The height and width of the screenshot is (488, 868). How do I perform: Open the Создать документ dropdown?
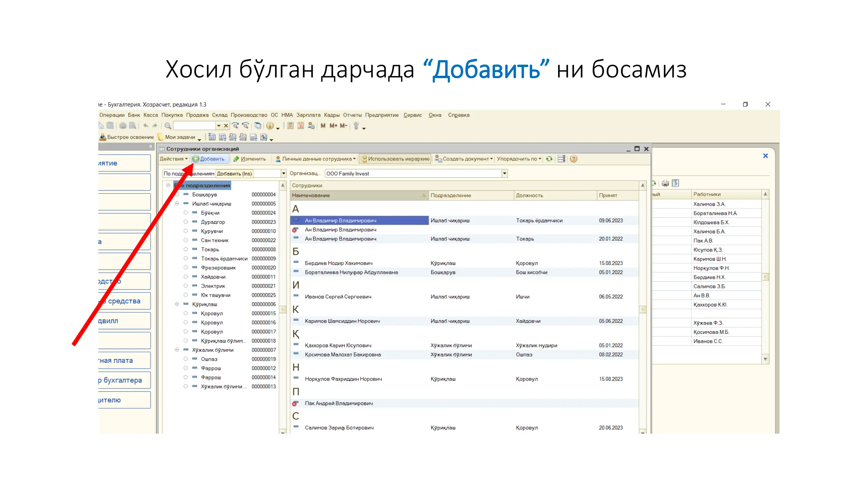pyautogui.click(x=464, y=159)
